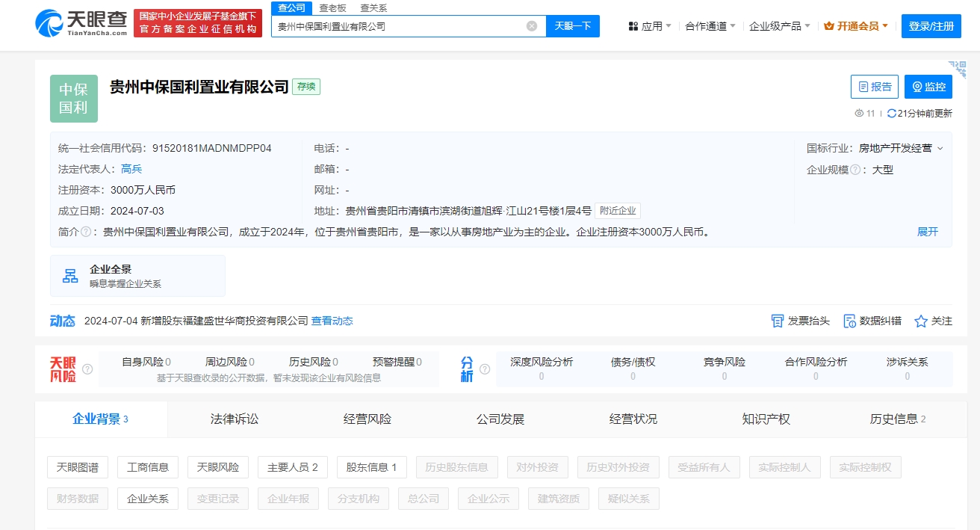Click the view count eye icon showing 11
The width and height of the screenshot is (980, 530).
click(x=859, y=114)
